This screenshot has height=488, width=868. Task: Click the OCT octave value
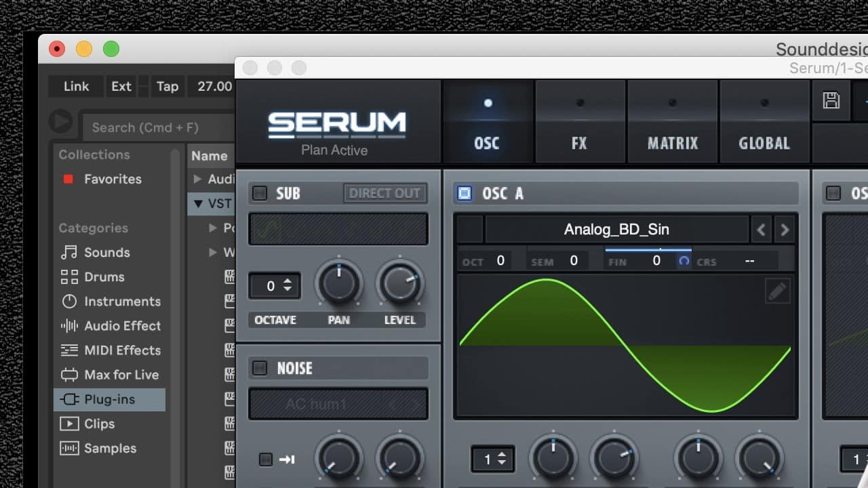[500, 260]
